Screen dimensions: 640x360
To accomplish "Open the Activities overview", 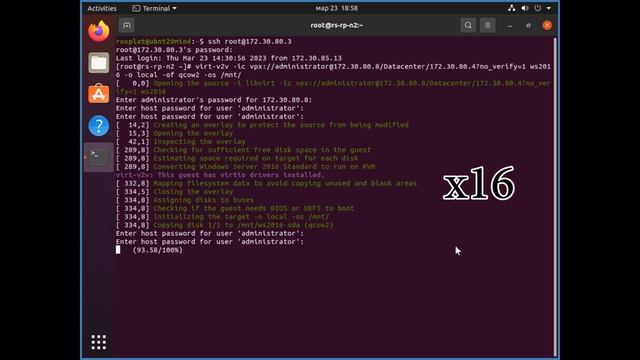I will pos(102,8).
